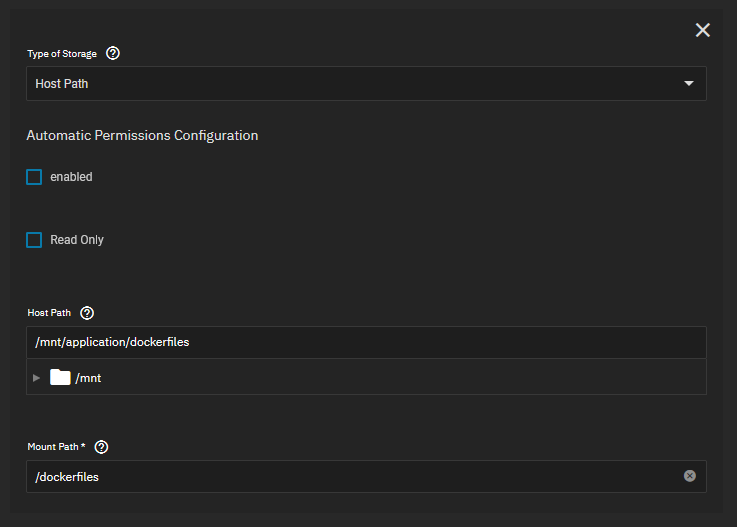The width and height of the screenshot is (737, 527).
Task: Tick the Read Only checkbox
Action: 34,240
